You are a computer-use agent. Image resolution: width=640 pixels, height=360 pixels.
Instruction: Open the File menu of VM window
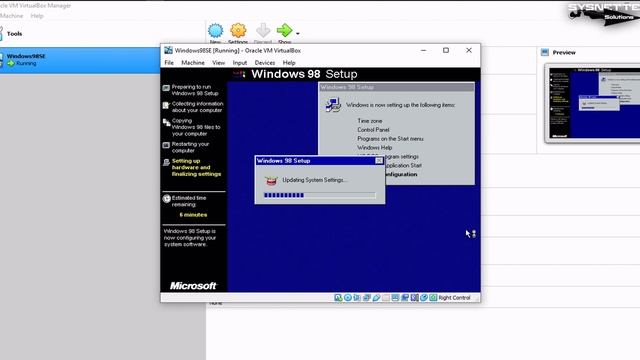169,63
